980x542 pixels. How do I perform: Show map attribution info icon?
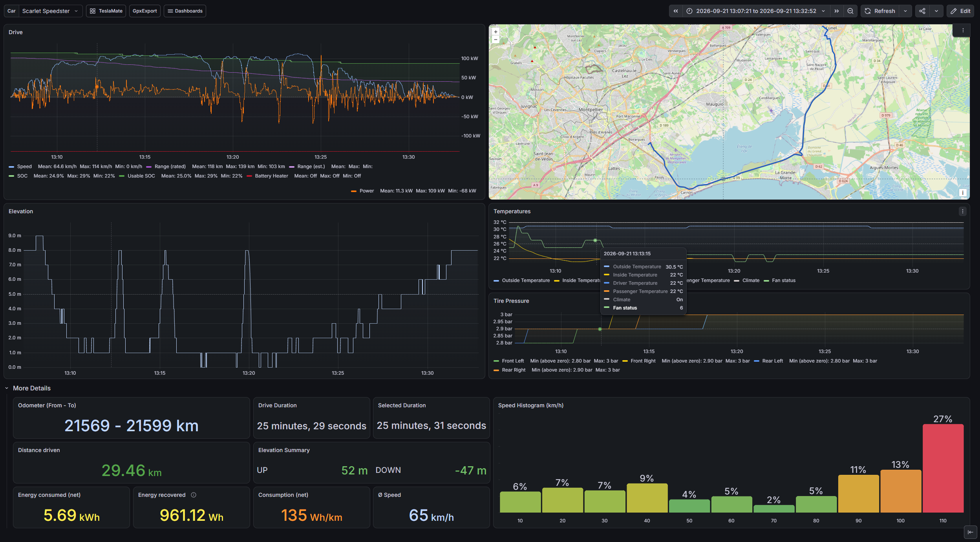coord(963,192)
